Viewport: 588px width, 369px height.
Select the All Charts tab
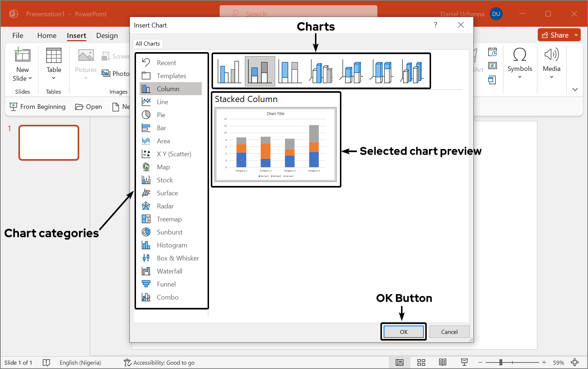148,43
